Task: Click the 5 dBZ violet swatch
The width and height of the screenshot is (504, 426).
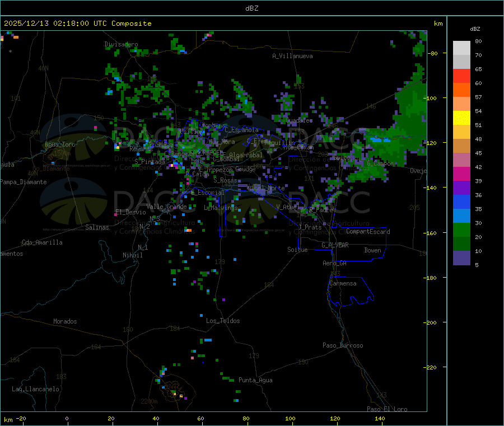Action: pos(461,258)
